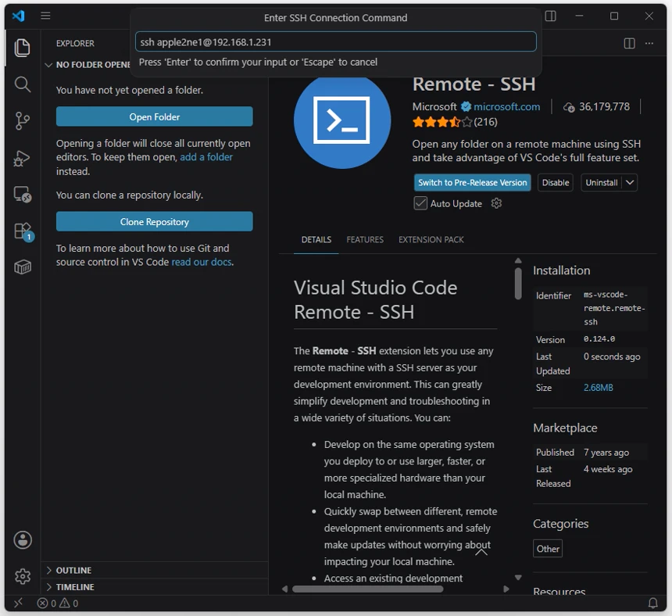
Task: Click the Other category tag
Action: point(548,549)
